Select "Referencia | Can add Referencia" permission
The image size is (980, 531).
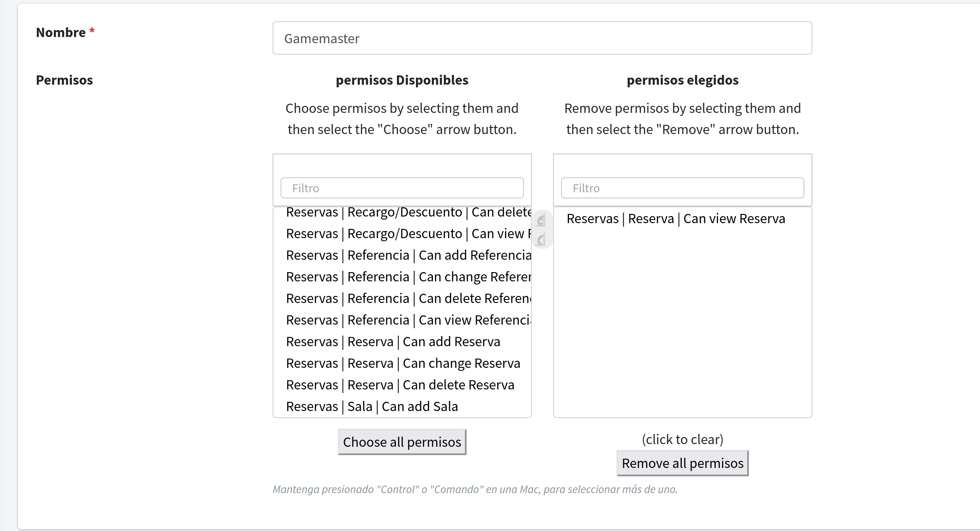point(408,255)
